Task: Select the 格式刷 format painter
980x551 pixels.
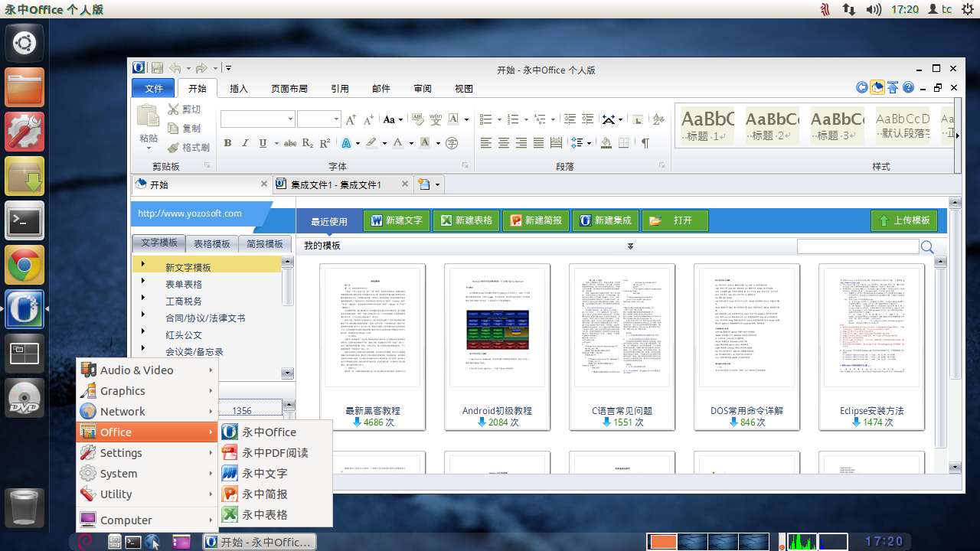Action: click(x=188, y=148)
